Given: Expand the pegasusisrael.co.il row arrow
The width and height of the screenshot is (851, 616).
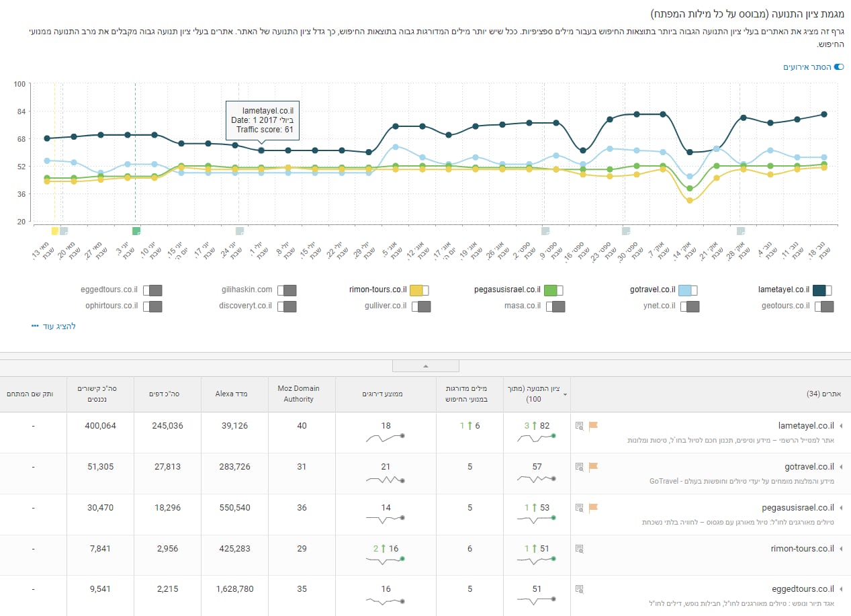Looking at the screenshot, I should pos(842,508).
